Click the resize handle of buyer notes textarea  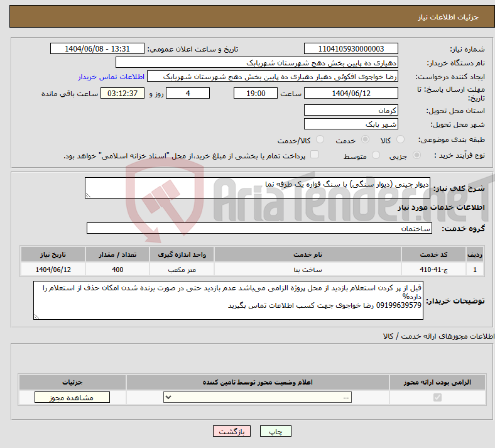pos(36,316)
